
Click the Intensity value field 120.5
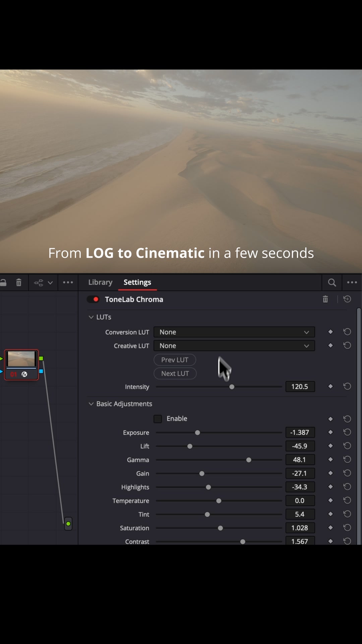[300, 386]
